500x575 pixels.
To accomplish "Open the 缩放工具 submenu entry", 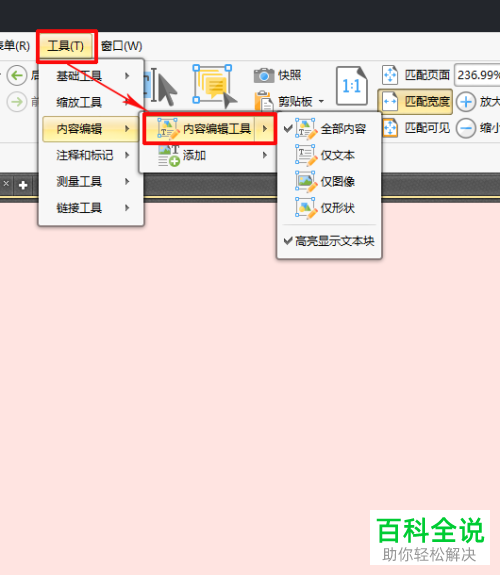I will [x=91, y=102].
